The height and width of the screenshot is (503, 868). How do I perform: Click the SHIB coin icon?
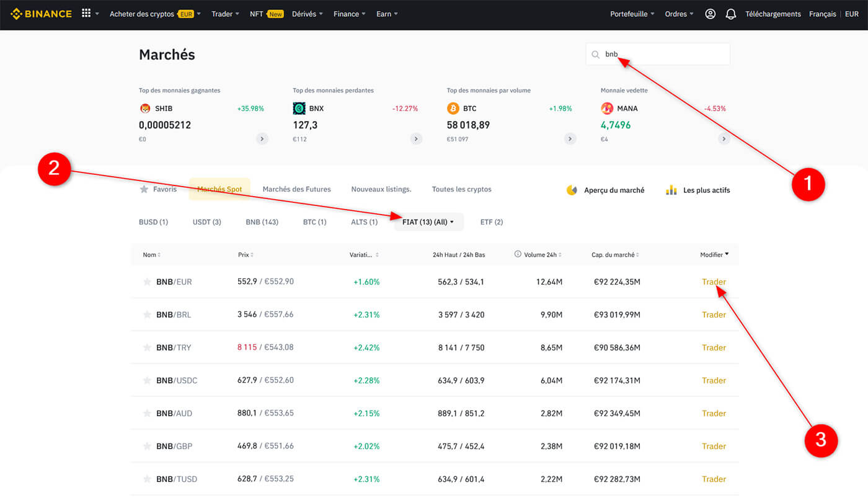tap(145, 109)
